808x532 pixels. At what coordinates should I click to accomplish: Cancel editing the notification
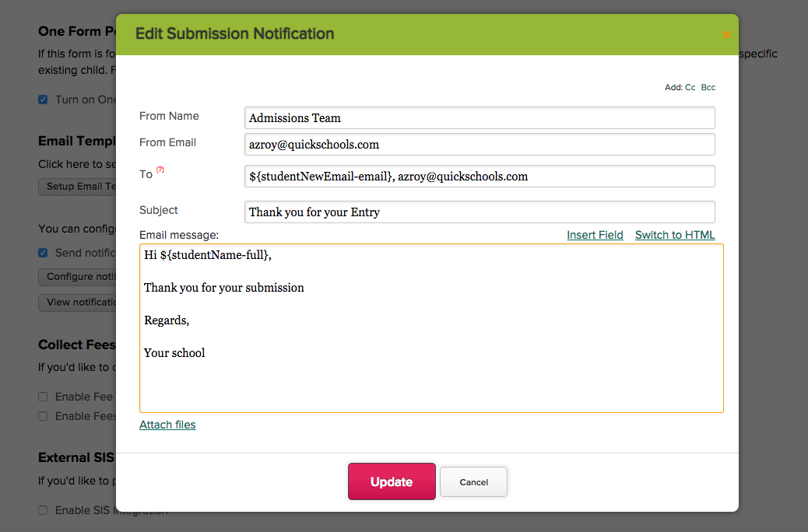pyautogui.click(x=473, y=482)
